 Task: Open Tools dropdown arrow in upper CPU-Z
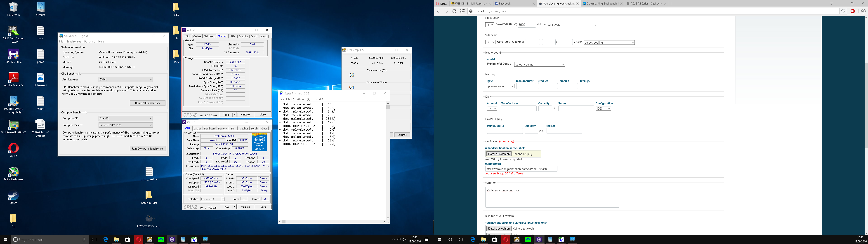point(234,115)
